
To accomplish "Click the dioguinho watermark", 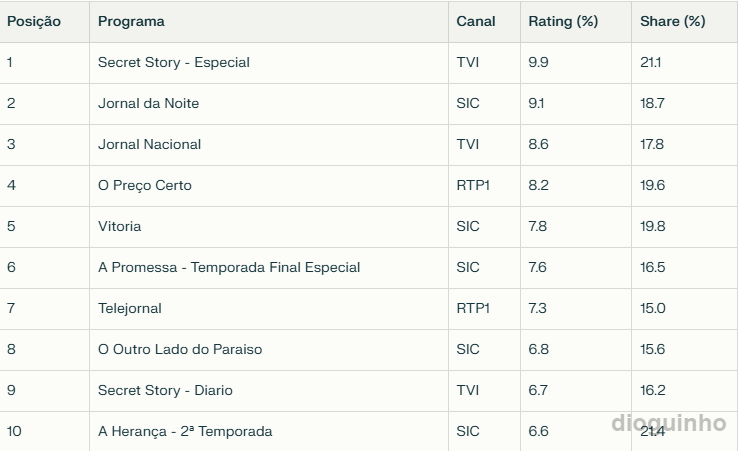I will 668,423.
